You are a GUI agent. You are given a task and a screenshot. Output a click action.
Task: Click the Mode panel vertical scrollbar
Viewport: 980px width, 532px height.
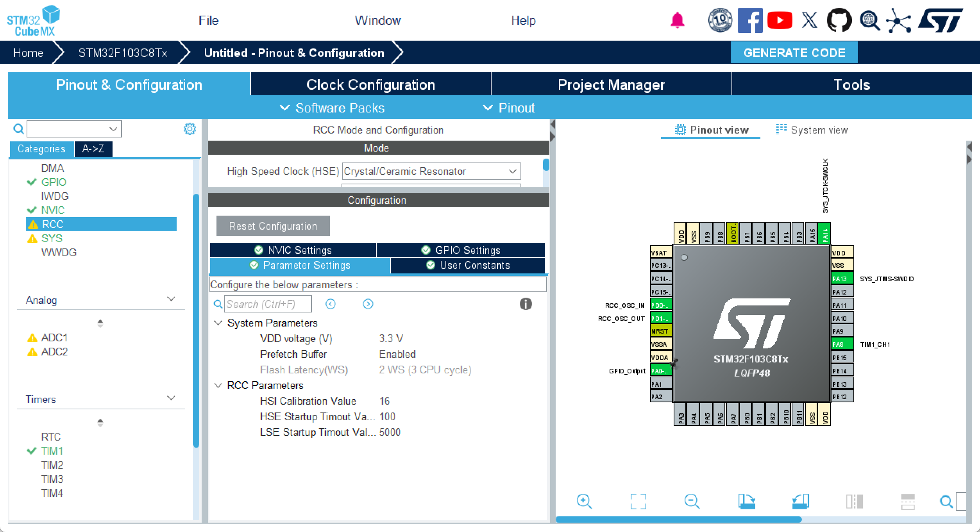point(546,165)
